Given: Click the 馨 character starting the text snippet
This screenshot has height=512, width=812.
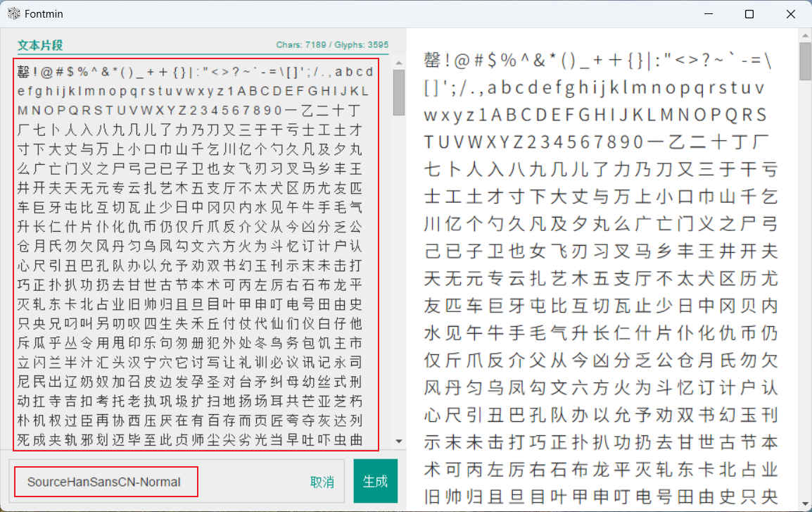Looking at the screenshot, I should (x=23, y=71).
